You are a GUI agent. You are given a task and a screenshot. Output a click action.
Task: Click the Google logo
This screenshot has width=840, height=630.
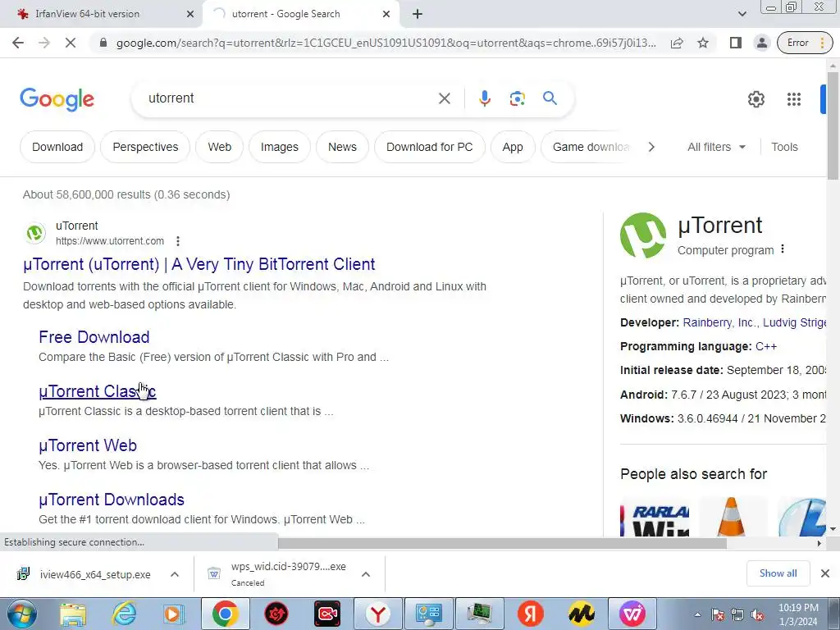click(57, 99)
